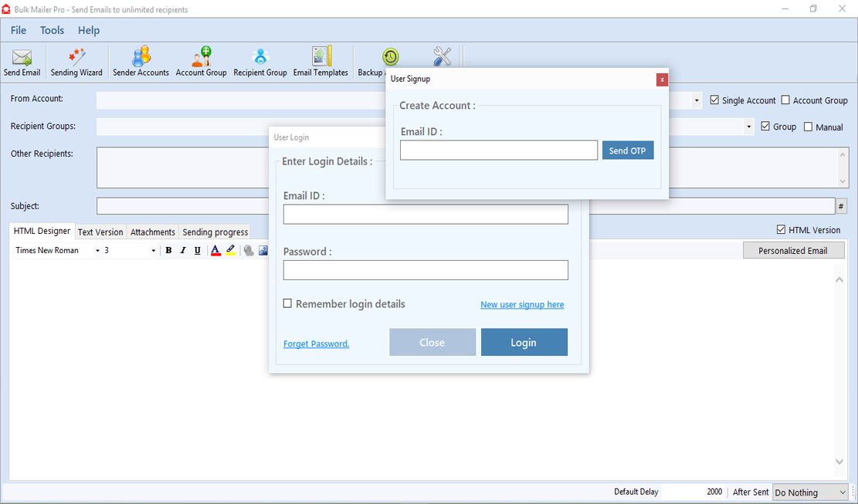Enable the Manual checkbox
The image size is (858, 504).
(808, 127)
